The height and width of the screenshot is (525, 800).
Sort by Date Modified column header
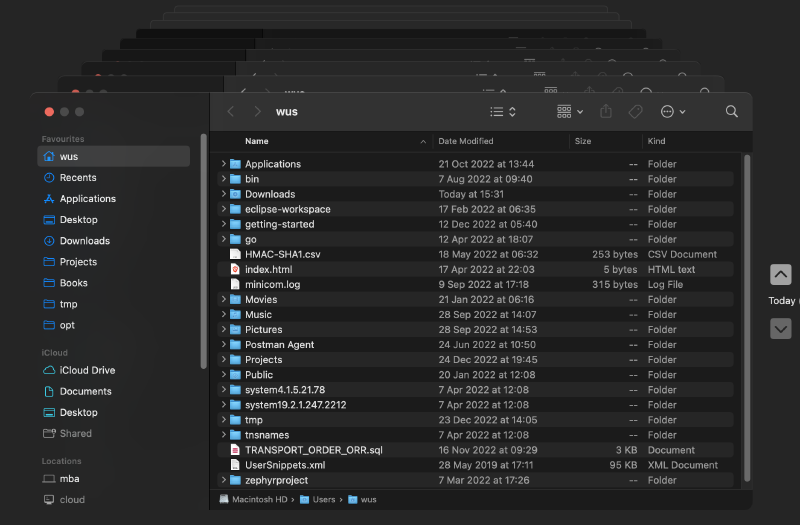[x=466, y=142]
